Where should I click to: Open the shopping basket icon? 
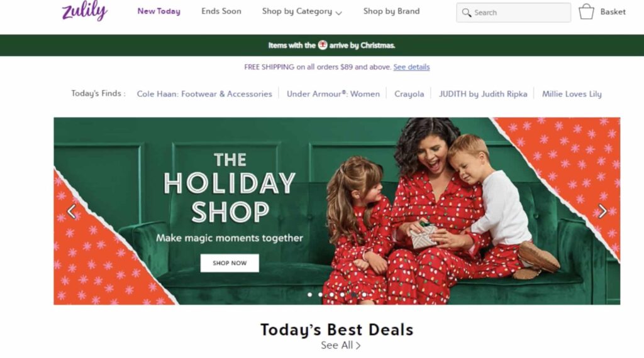586,12
